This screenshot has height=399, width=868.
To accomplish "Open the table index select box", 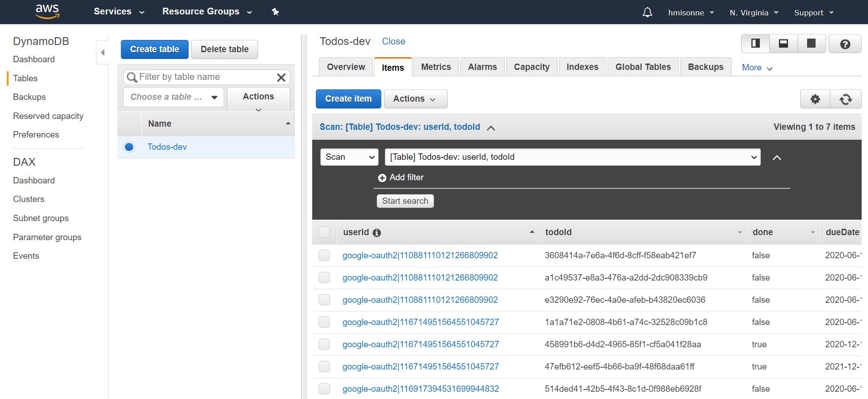I will tap(573, 157).
